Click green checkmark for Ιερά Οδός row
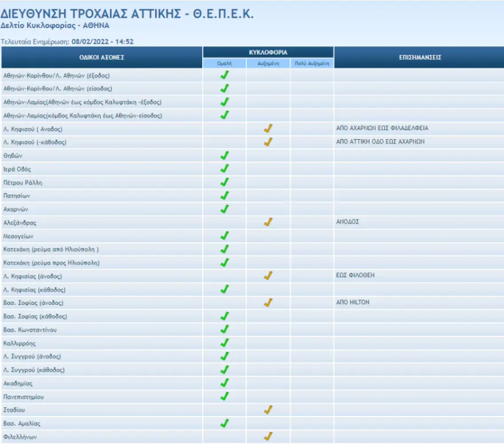This screenshot has width=504, height=444. coord(224,169)
